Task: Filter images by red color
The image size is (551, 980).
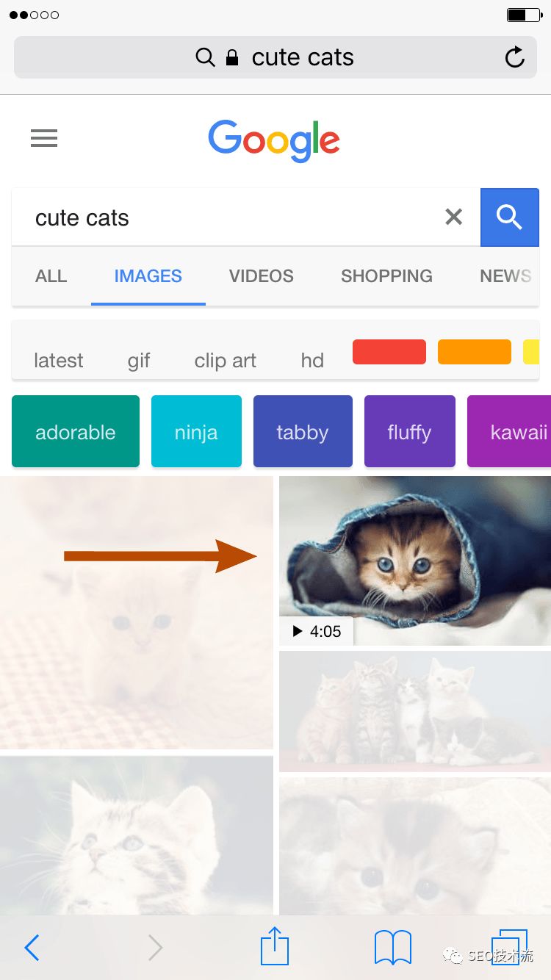Action: pos(389,352)
